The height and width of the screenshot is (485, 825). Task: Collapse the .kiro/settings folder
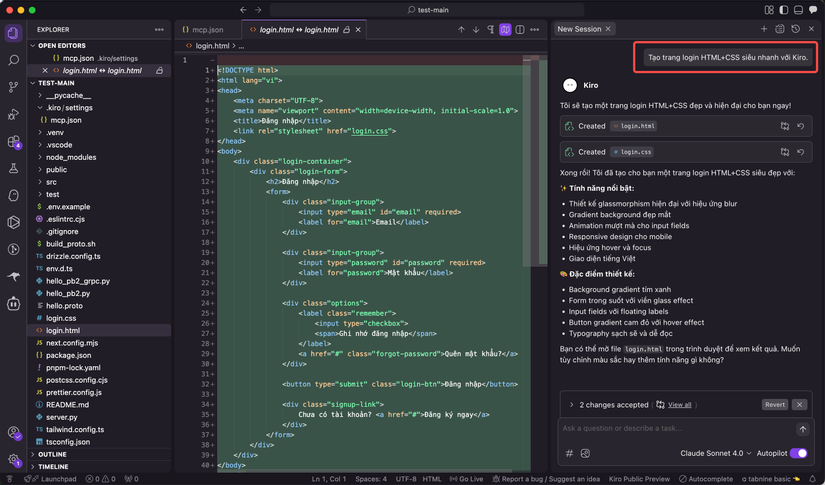pos(69,108)
